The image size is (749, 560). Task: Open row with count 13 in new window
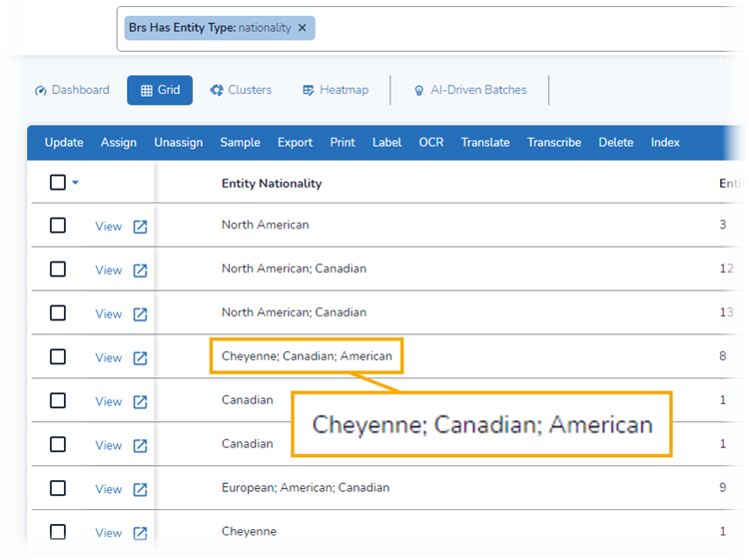click(x=140, y=314)
